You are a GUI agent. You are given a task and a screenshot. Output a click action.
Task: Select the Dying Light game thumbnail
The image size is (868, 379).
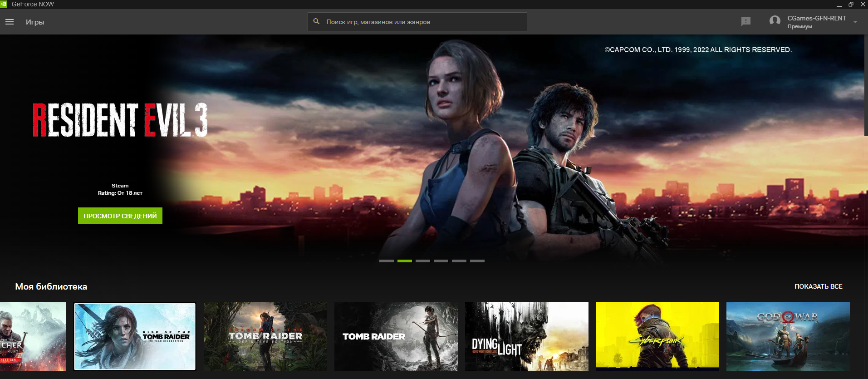click(x=527, y=336)
